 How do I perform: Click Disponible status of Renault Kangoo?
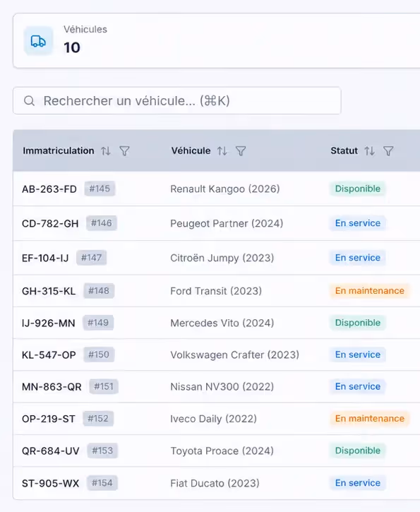pos(358,189)
